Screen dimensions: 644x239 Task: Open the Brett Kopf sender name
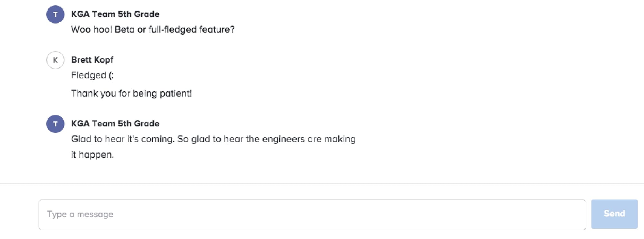click(92, 60)
